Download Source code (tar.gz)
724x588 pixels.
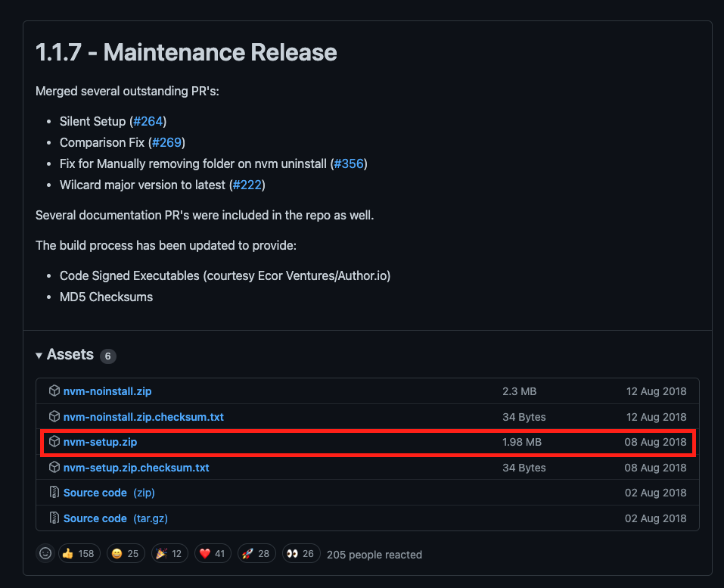(116, 518)
